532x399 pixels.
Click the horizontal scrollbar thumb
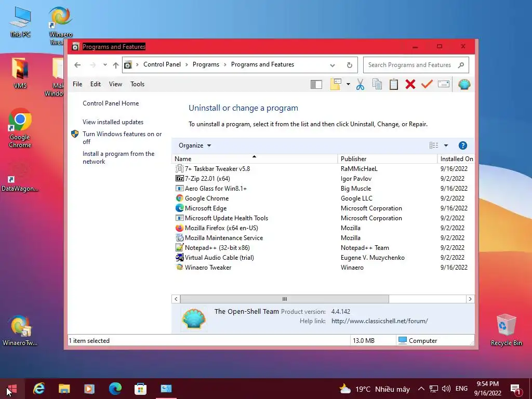click(284, 299)
